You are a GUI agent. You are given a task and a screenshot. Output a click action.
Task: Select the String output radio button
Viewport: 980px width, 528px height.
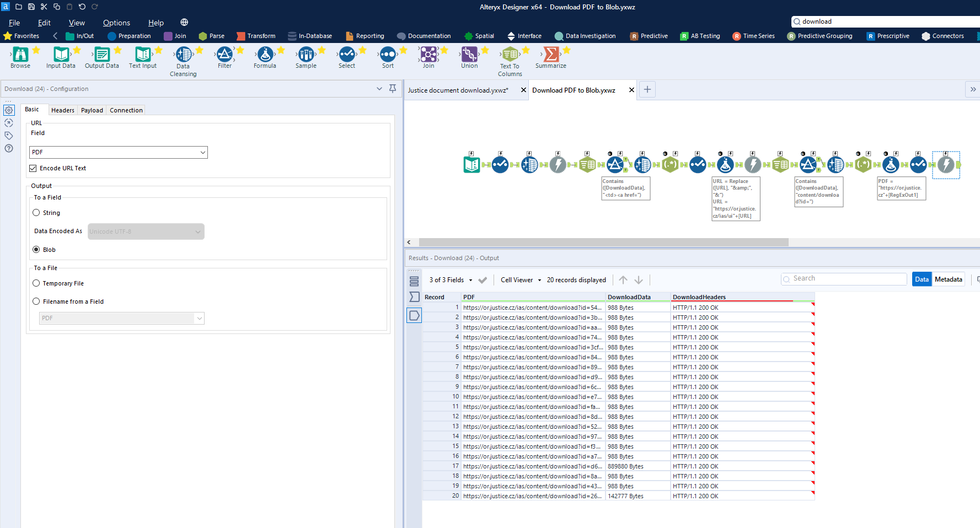(x=36, y=212)
